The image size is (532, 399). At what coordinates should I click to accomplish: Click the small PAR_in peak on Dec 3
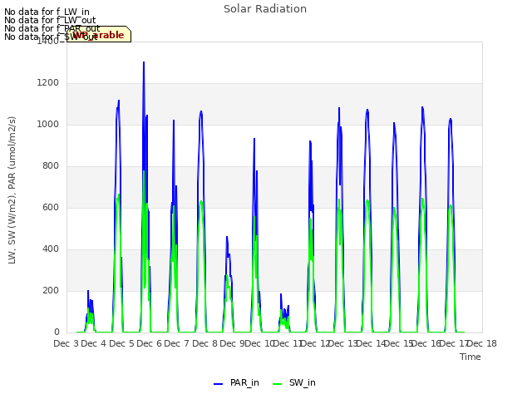[88, 291]
